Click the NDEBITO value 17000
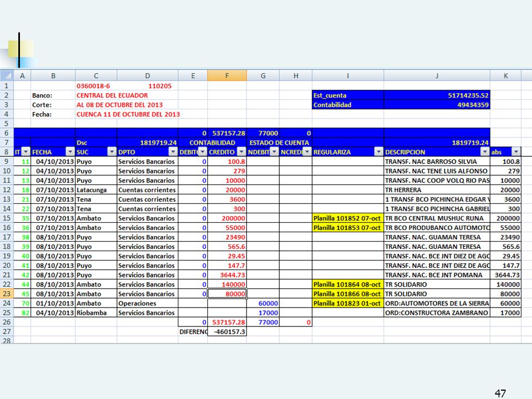Image resolution: width=532 pixels, height=399 pixels. [x=263, y=313]
